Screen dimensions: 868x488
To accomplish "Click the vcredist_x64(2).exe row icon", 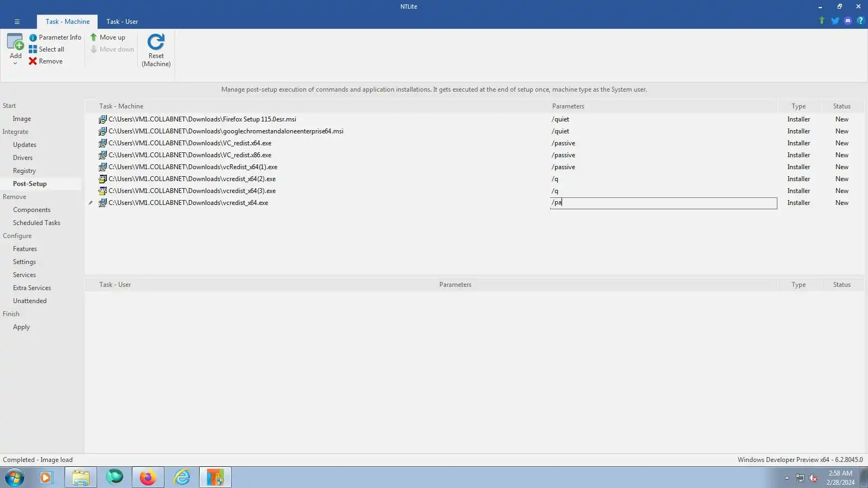I will point(103,179).
